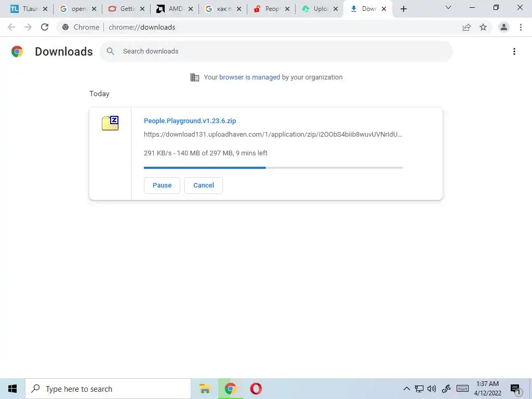Open Chrome's main three-dot menu
Image resolution: width=532 pixels, height=399 pixels.
click(521, 27)
